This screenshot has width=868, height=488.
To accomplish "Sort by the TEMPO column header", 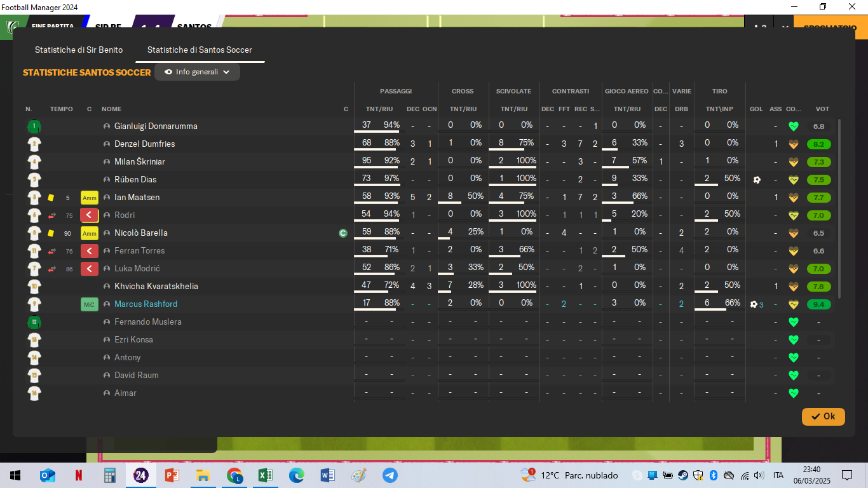I will tap(62, 109).
